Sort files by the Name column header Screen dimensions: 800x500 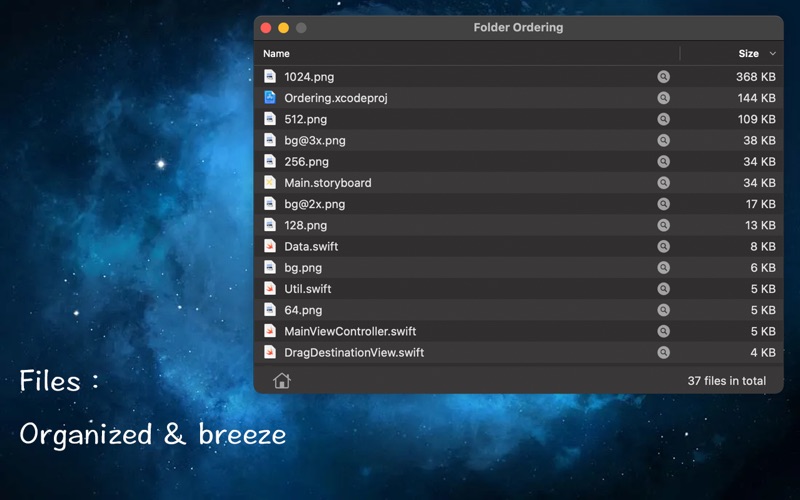point(277,54)
